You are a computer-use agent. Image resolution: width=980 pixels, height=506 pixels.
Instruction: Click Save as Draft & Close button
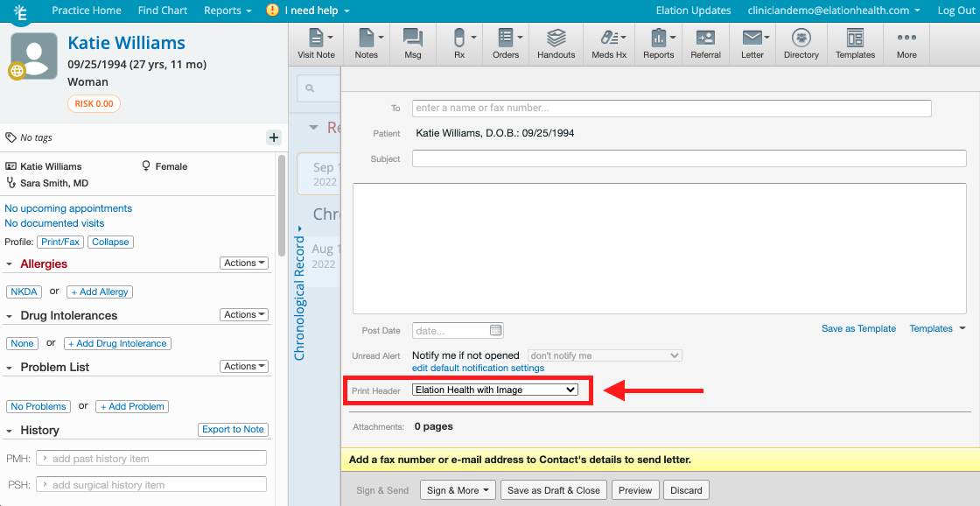pos(554,490)
